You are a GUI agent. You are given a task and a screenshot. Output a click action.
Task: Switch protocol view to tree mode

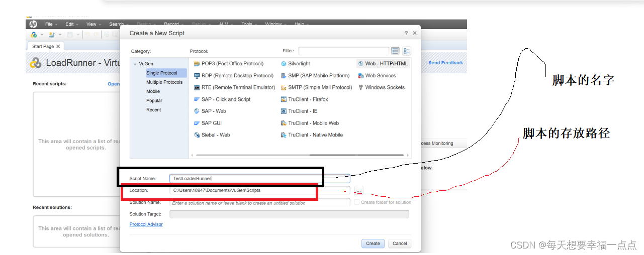(407, 51)
